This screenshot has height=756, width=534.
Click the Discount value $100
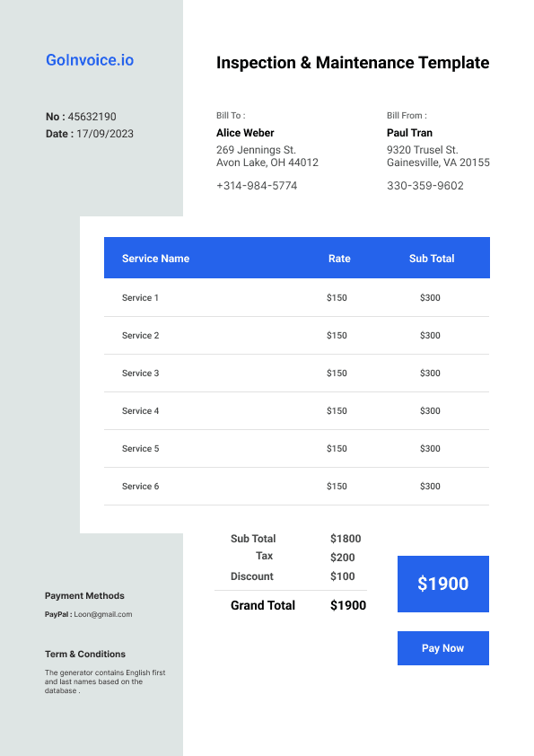342,576
